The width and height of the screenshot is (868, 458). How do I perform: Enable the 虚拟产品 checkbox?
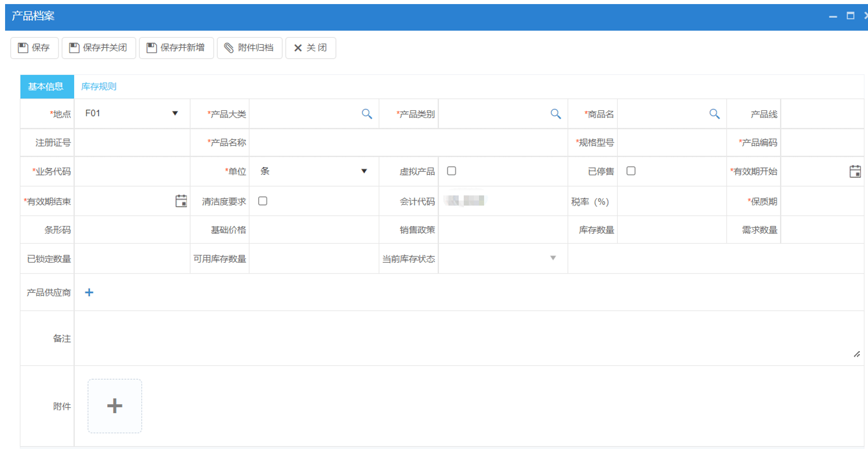pos(452,171)
